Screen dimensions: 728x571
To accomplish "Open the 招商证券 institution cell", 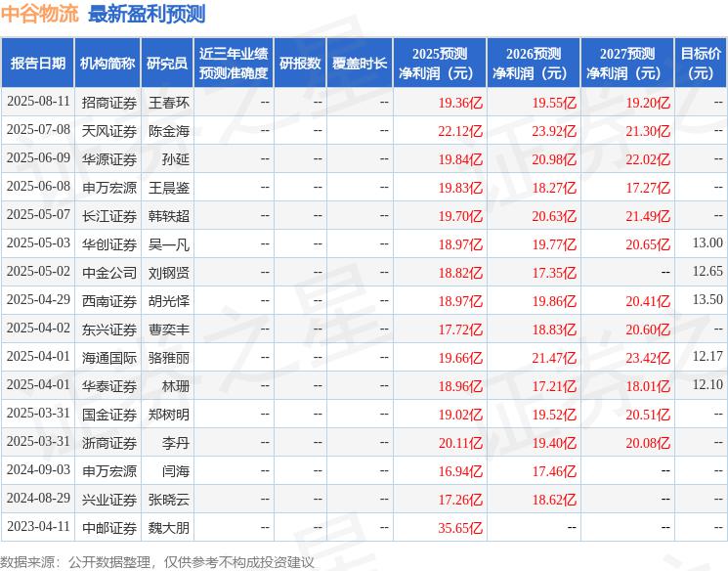I will click(x=109, y=103).
